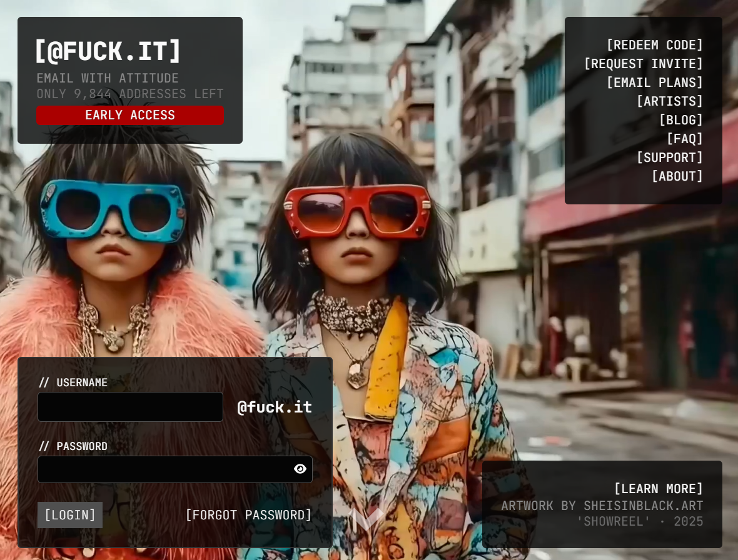Click the down chevron scroll arrow
Image resolution: width=738 pixels, height=560 pixels.
pos(366,519)
